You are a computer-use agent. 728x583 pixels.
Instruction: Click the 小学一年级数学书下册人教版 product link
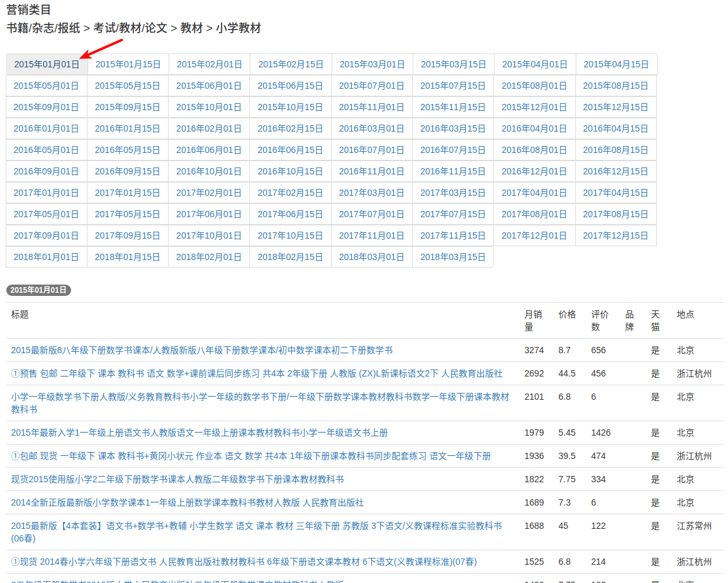pyautogui.click(x=260, y=397)
